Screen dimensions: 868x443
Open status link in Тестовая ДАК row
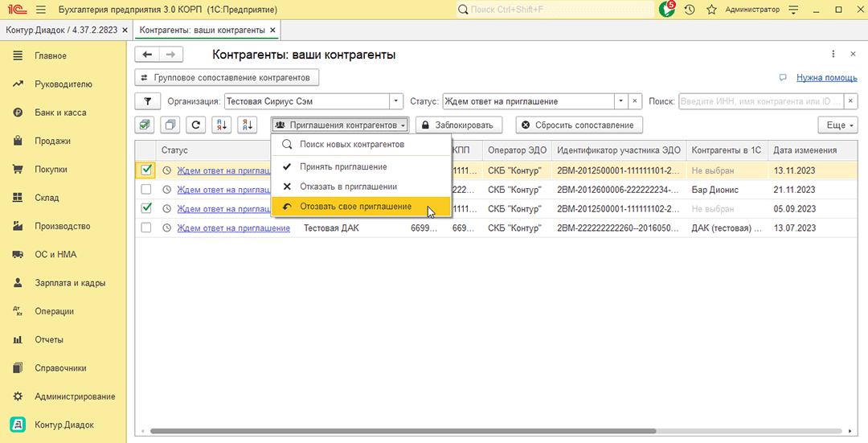coord(234,228)
